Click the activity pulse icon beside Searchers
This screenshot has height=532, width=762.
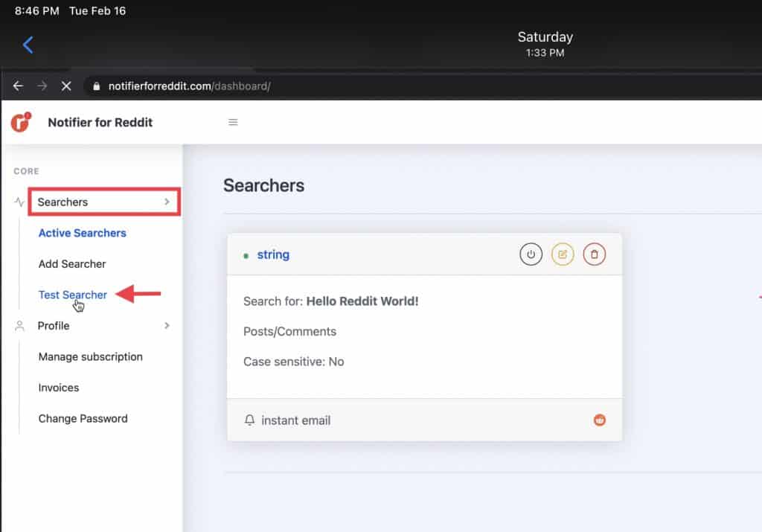pos(19,202)
